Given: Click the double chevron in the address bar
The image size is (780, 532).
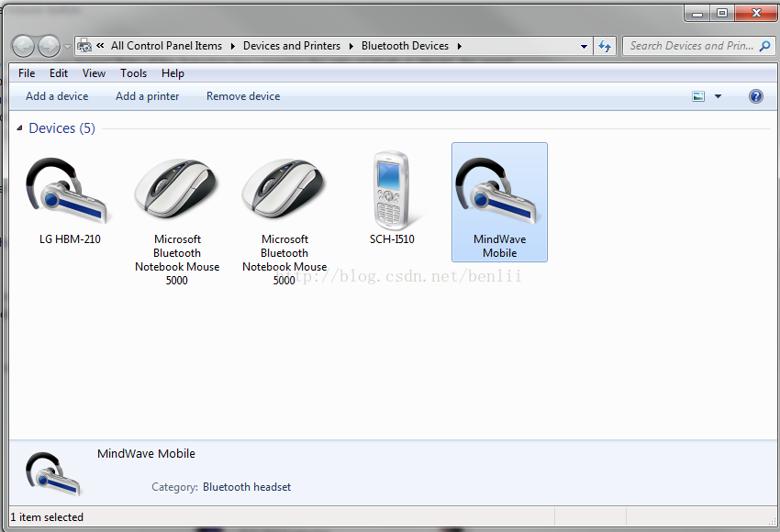Looking at the screenshot, I should point(100,46).
